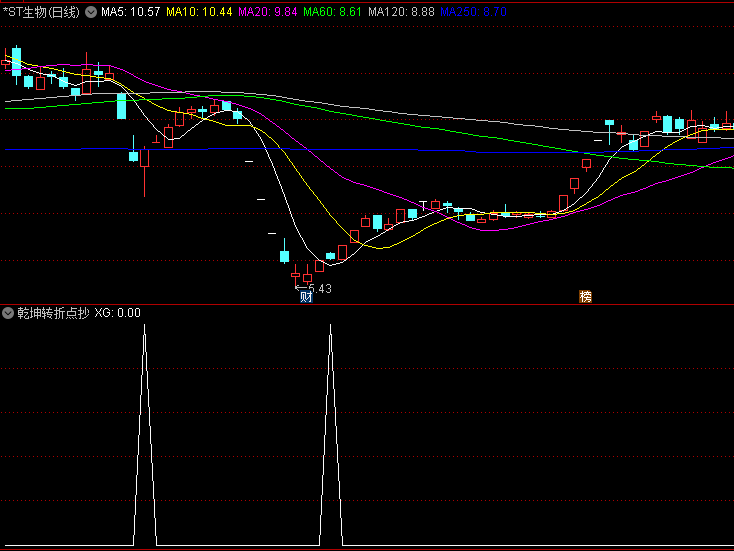Click the red divider between chart and indicator
Viewport: 734px width, 551px height.
[x=367, y=303]
